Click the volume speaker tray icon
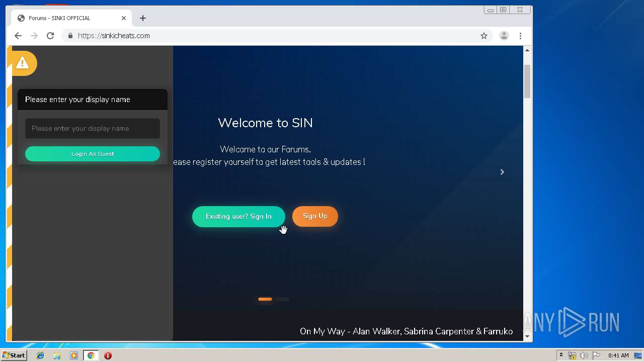Image resolution: width=644 pixels, height=362 pixels. 584,355
